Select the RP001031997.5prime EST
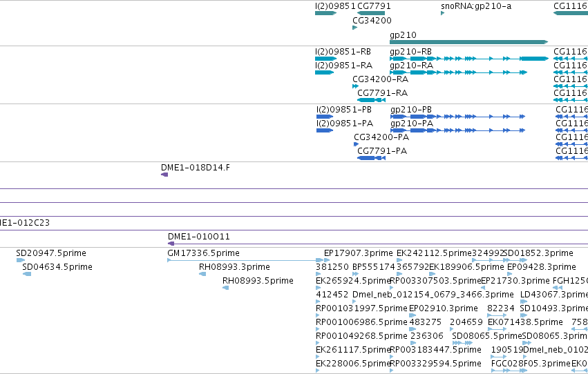 click(319, 316)
